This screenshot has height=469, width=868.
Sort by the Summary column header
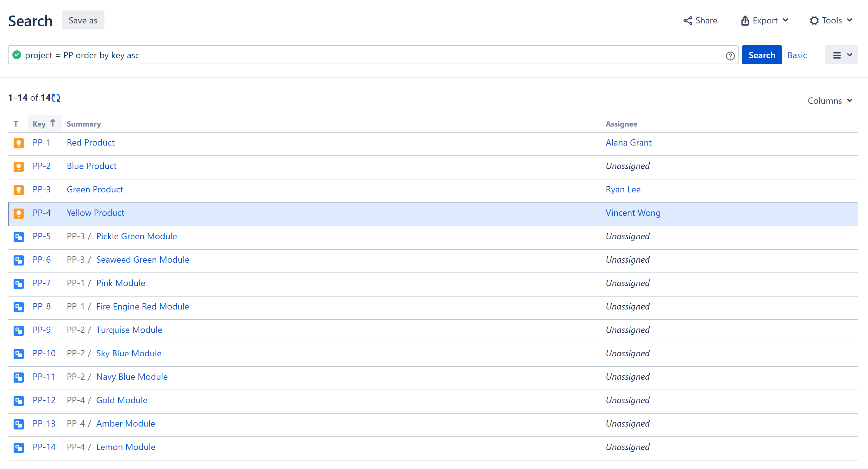point(84,124)
